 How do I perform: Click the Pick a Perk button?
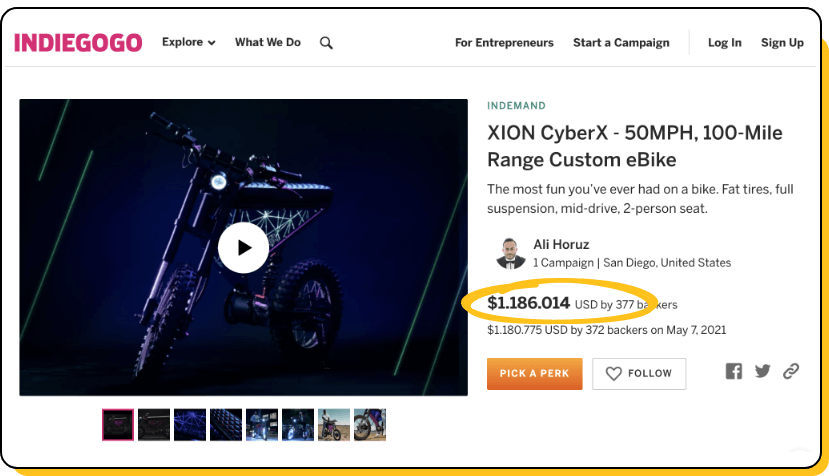tap(535, 373)
